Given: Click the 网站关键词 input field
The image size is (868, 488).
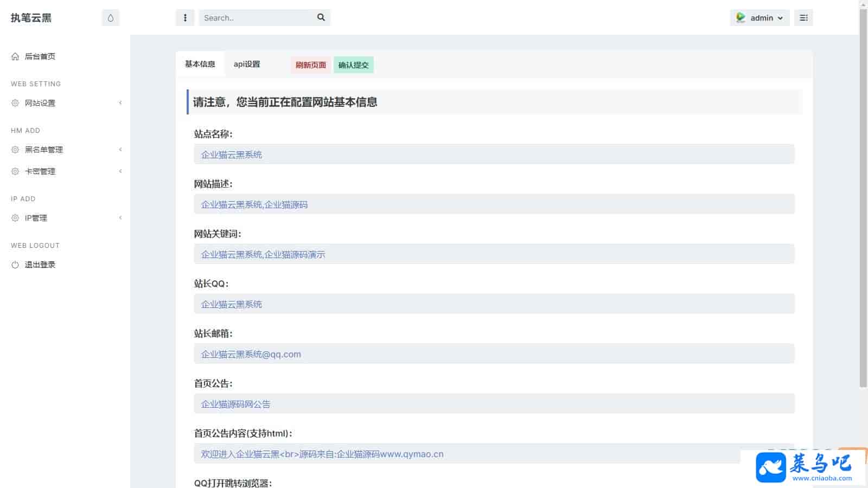Looking at the screenshot, I should 494,254.
